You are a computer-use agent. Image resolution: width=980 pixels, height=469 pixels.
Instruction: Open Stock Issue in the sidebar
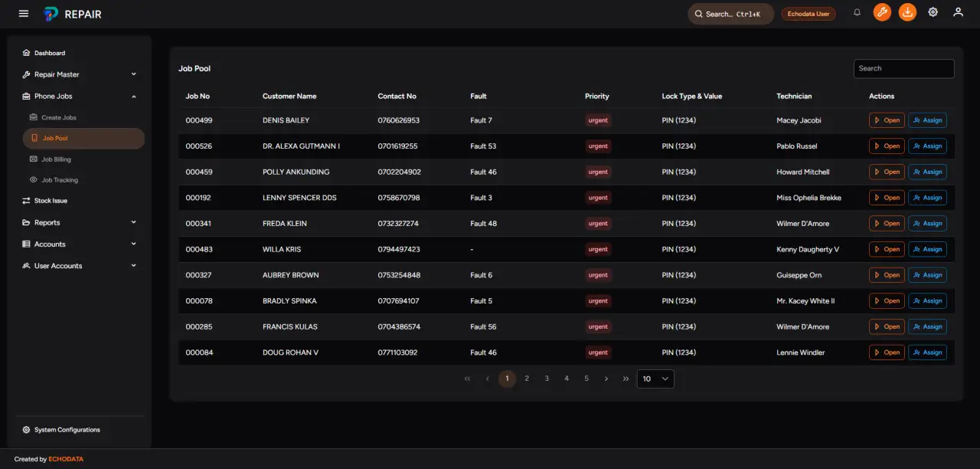80,201
